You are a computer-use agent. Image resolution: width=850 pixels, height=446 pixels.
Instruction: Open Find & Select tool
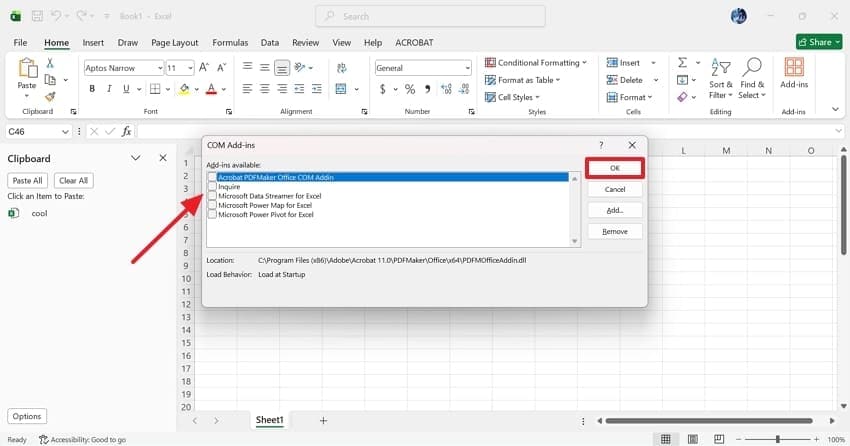[x=752, y=79]
